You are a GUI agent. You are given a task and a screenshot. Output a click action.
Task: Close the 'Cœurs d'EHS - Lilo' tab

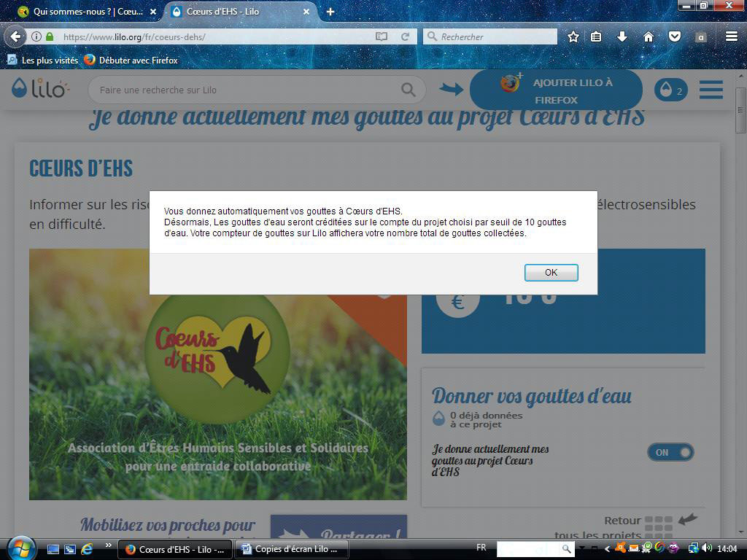click(x=306, y=12)
